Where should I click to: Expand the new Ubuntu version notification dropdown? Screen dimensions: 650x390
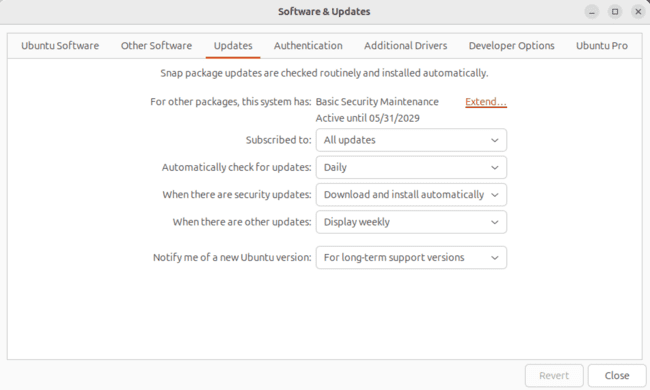[x=411, y=257]
